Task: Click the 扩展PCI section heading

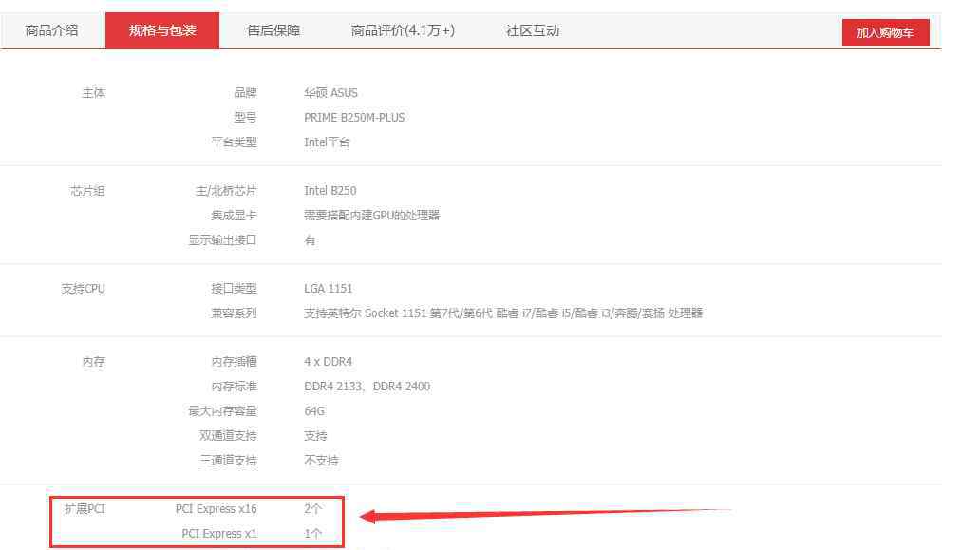Action: click(x=85, y=509)
